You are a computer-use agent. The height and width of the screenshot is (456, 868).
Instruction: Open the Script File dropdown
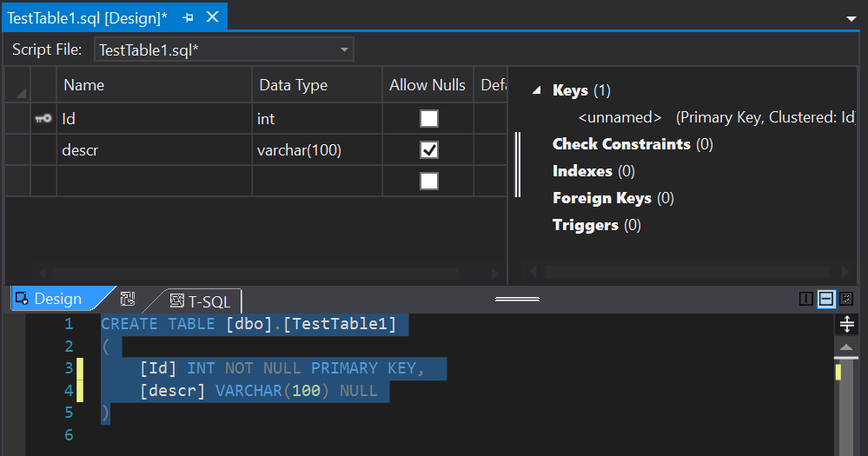344,50
